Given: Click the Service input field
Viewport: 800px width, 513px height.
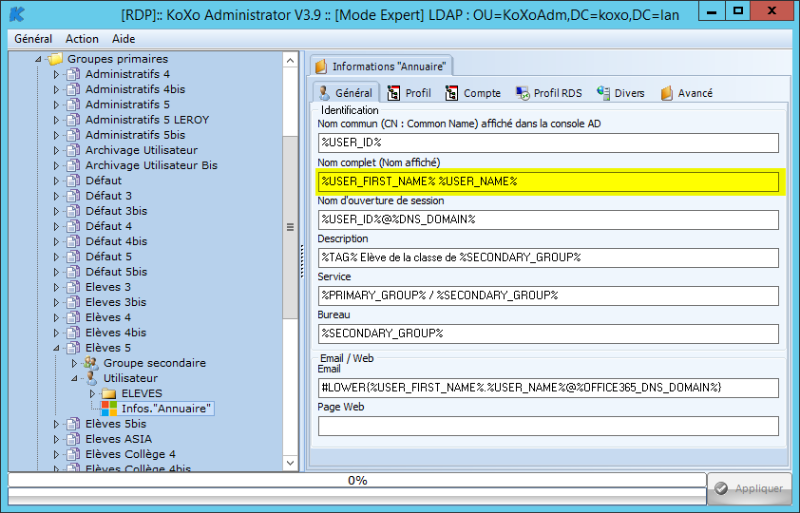Looking at the screenshot, I should [x=548, y=296].
